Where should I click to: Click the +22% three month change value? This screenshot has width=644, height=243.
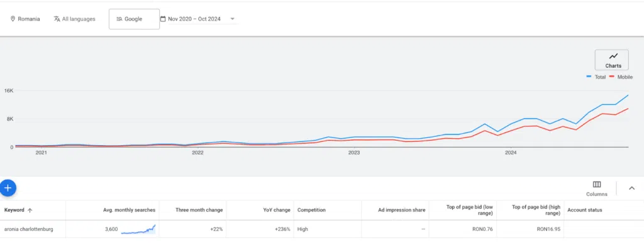(216, 229)
